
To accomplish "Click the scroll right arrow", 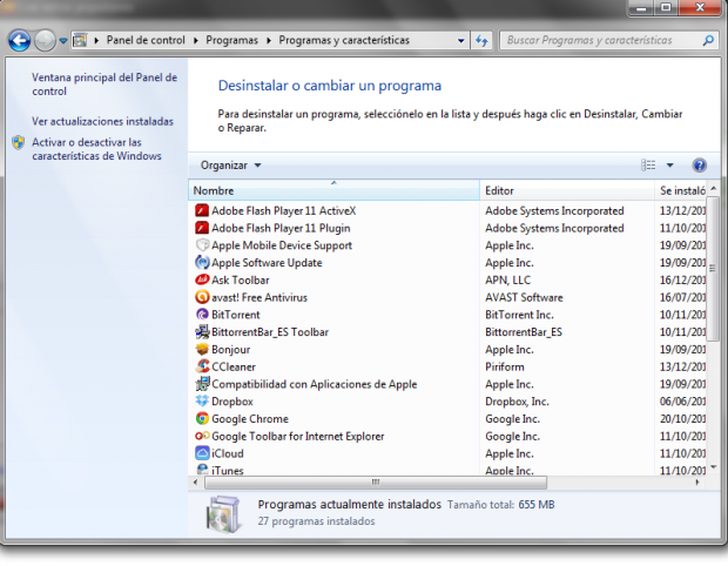I will pyautogui.click(x=697, y=482).
